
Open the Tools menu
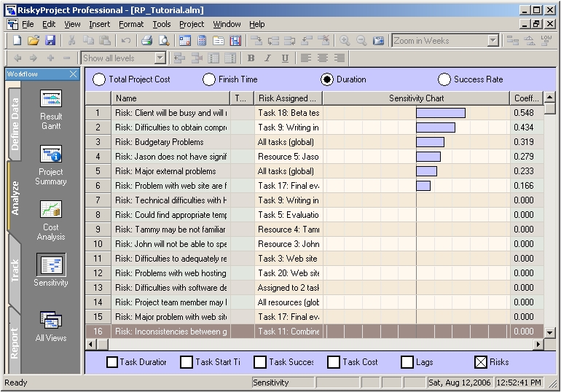pyautogui.click(x=161, y=24)
